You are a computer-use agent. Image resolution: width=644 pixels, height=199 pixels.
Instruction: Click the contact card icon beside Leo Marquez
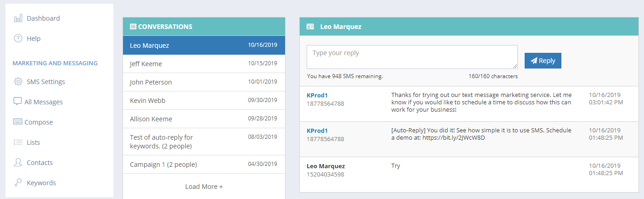point(310,27)
